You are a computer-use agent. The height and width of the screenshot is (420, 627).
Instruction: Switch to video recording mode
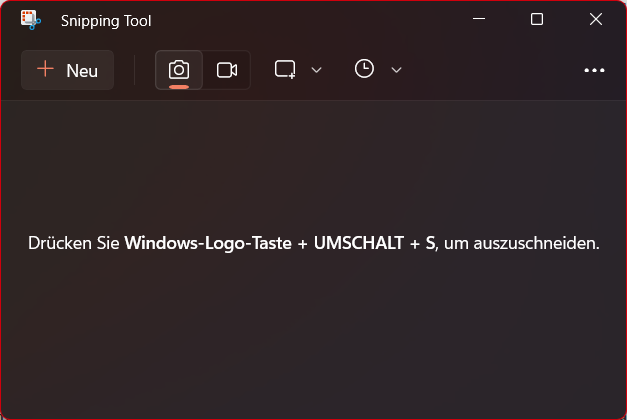coord(227,70)
